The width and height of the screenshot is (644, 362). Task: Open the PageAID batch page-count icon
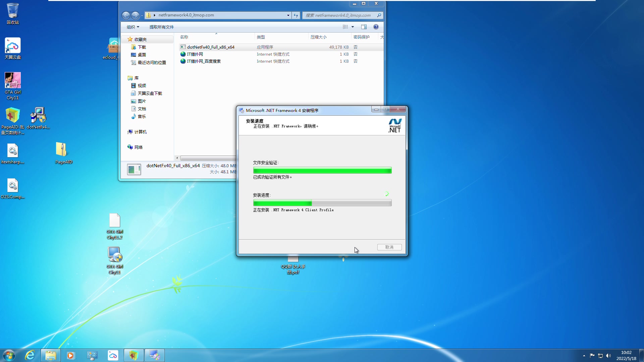click(x=13, y=121)
